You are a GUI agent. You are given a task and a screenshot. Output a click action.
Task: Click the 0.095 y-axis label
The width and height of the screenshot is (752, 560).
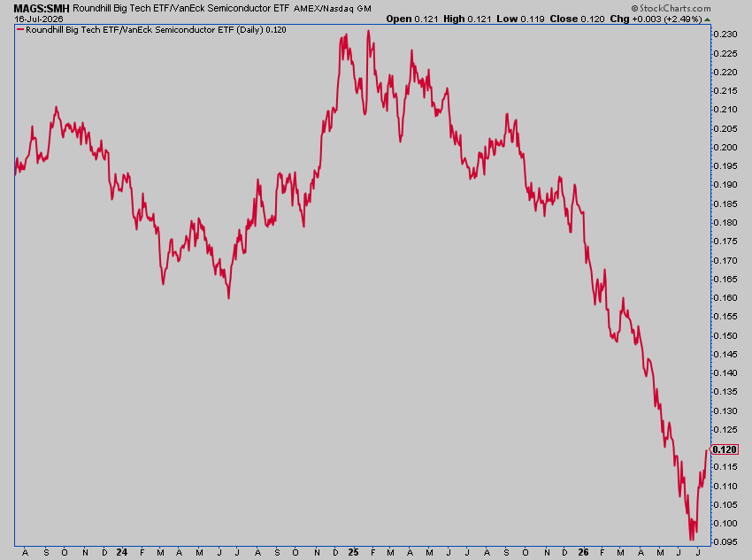725,541
